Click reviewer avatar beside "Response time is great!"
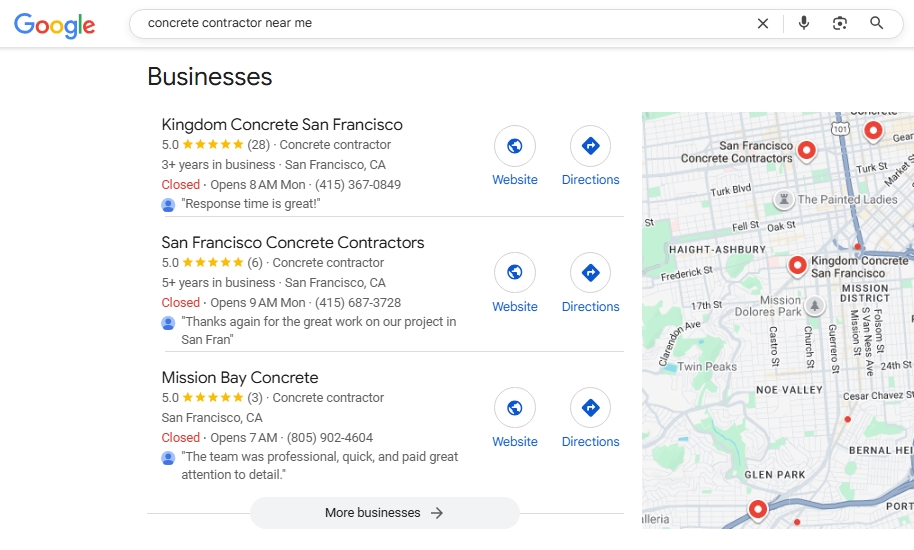Screen dimensions: 914x550 168,205
